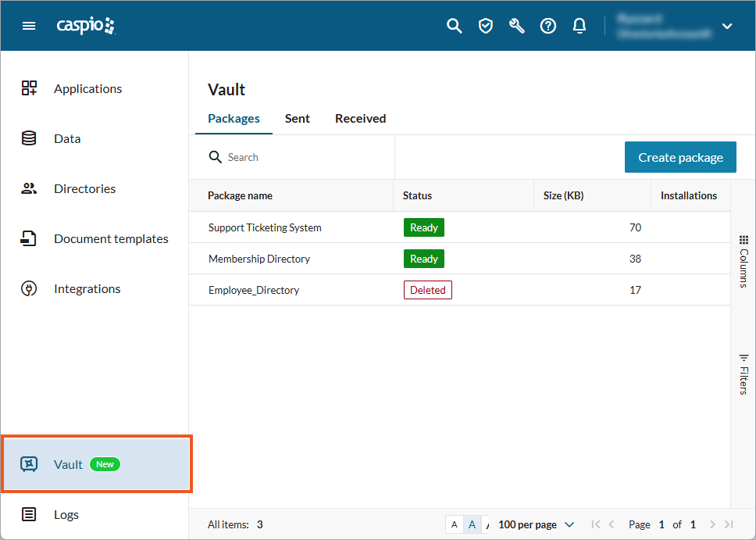Open help via the question mark icon
The image size is (756, 540).
tap(548, 25)
